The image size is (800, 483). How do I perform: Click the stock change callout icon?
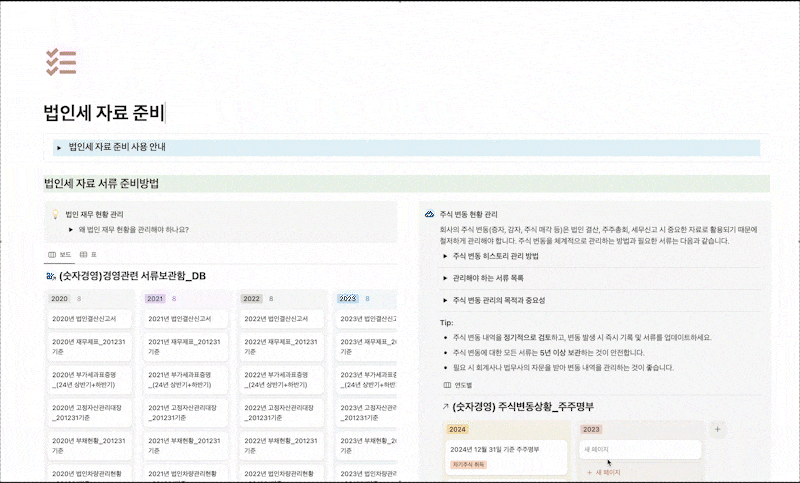tap(430, 214)
